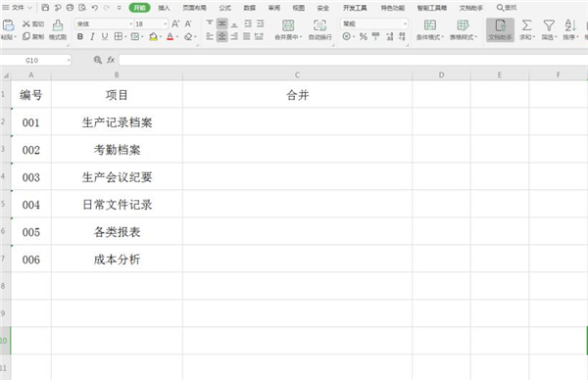Click the Print icon in quick access bar
The height and width of the screenshot is (380, 588).
click(70, 8)
